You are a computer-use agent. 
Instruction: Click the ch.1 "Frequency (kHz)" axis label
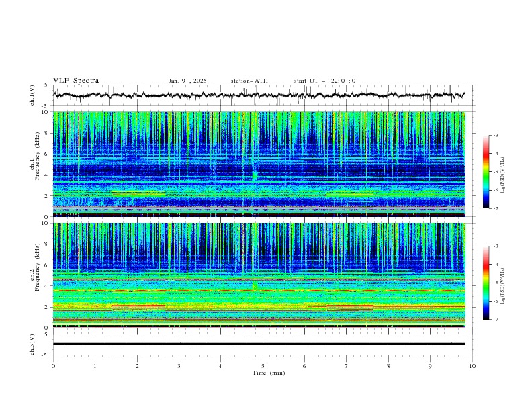[x=37, y=156]
